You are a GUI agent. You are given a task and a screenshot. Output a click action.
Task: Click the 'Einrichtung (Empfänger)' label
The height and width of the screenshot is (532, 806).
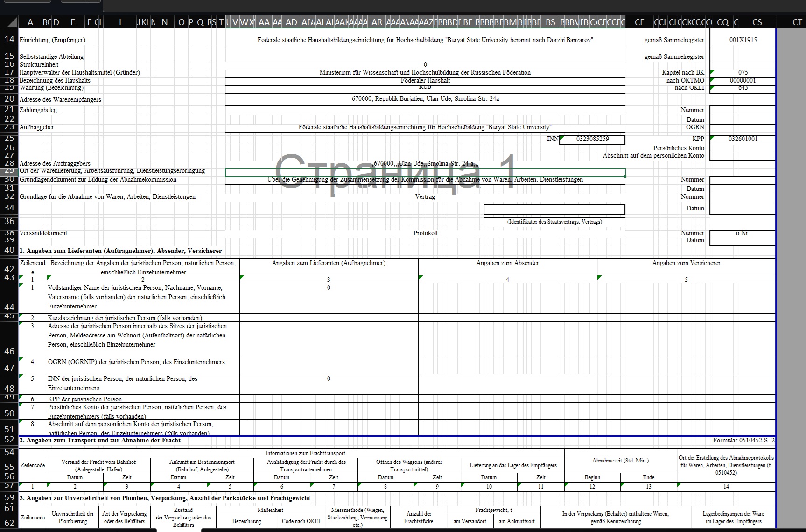(x=52, y=40)
